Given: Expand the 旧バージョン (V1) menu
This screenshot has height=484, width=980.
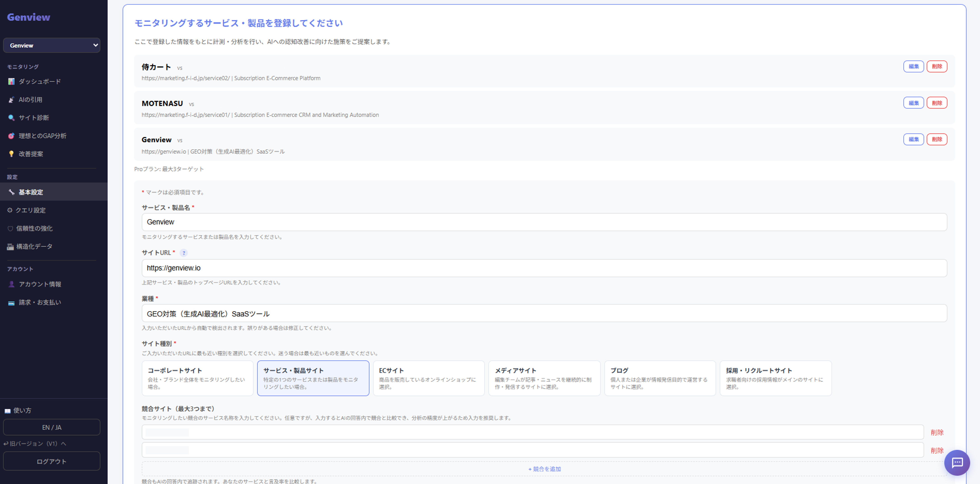Looking at the screenshot, I should tap(35, 443).
